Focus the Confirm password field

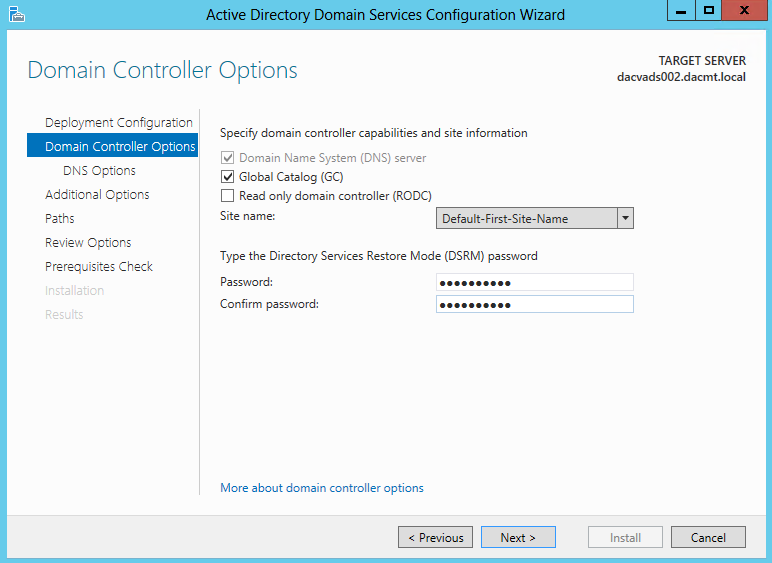click(x=535, y=304)
